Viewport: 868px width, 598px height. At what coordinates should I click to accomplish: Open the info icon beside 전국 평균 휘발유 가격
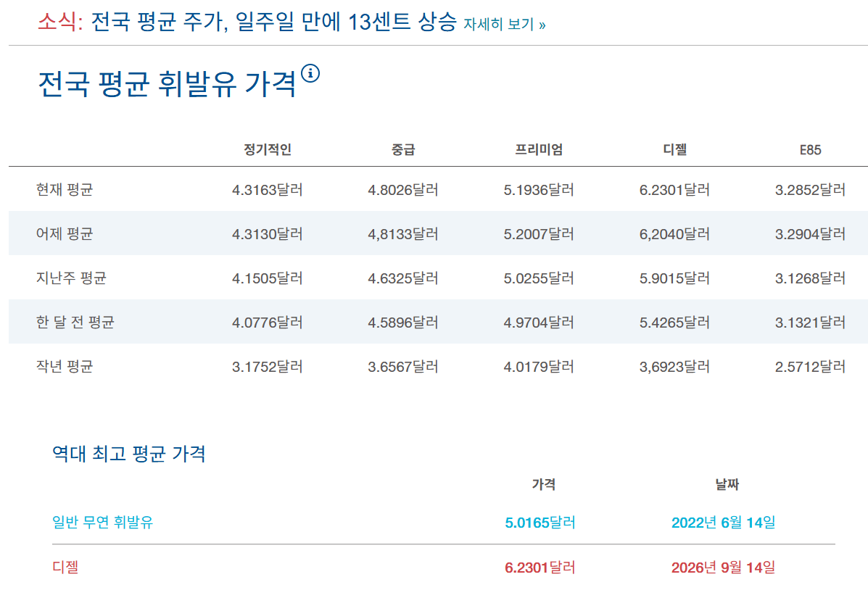click(310, 73)
